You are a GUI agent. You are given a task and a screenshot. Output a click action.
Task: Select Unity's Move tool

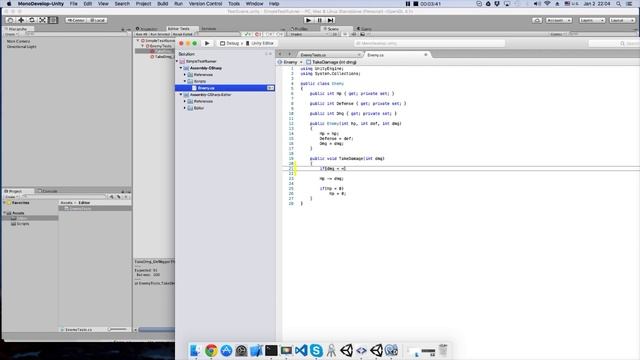coord(21,20)
